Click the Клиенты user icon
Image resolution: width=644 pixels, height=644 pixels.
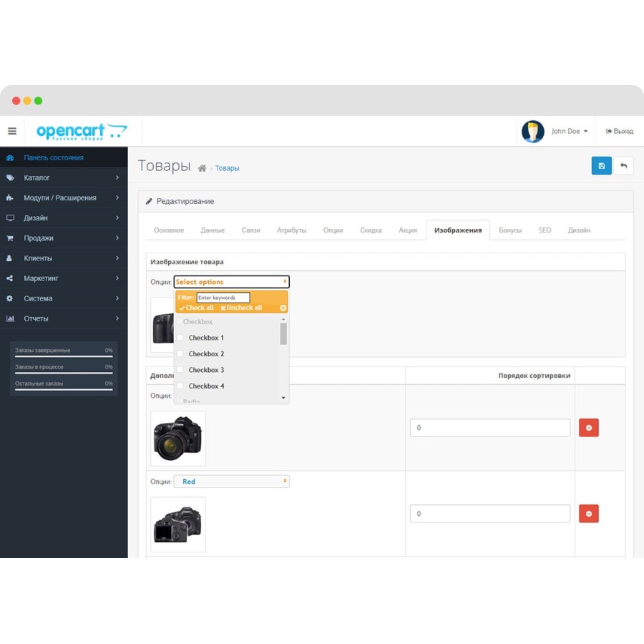(x=9, y=258)
